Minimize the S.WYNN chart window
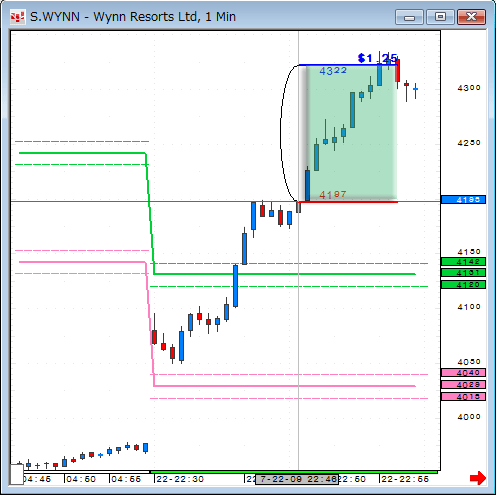The image size is (496, 495). pyautogui.click(x=409, y=17)
